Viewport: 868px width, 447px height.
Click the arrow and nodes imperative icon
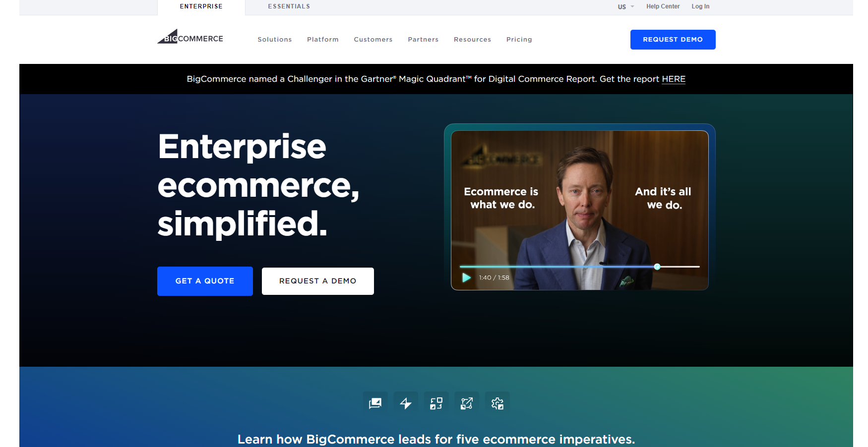(467, 403)
